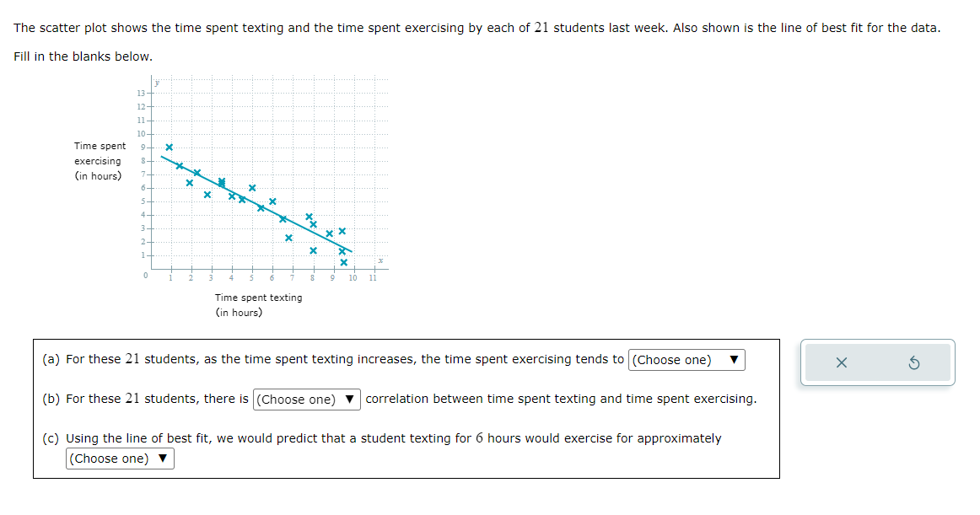
Task: Open the part (b) correlation dropdown
Action: coord(306,399)
